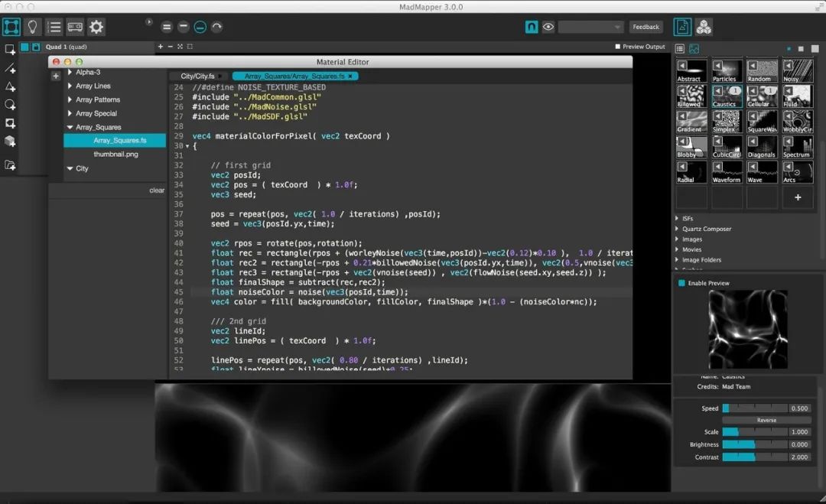
Task: Open the projector toolbar icon
Action: pos(75,26)
